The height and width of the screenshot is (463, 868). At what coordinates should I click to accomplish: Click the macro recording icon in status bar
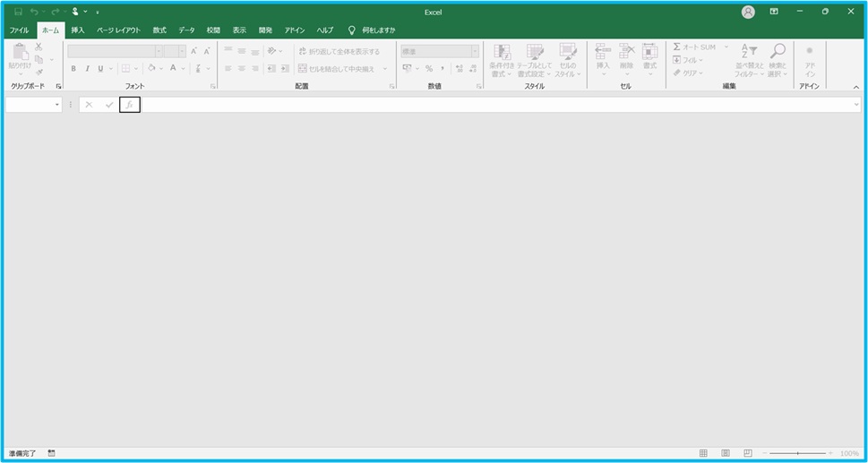52,453
